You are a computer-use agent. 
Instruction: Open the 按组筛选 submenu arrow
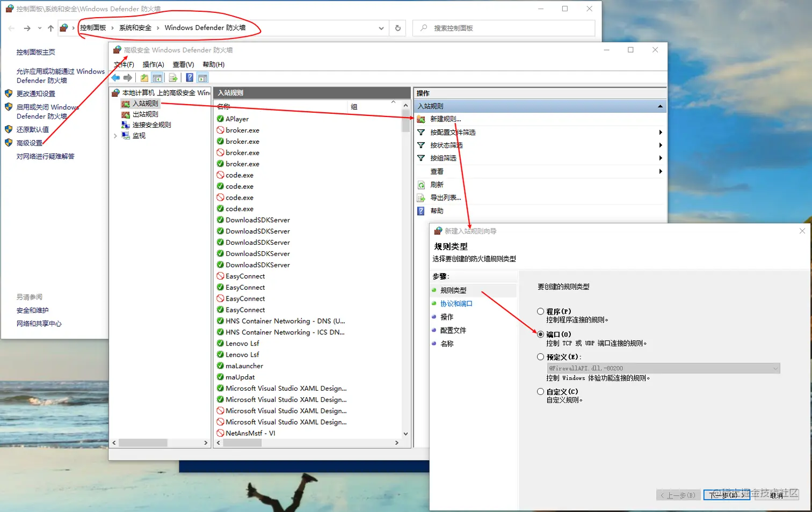click(661, 158)
